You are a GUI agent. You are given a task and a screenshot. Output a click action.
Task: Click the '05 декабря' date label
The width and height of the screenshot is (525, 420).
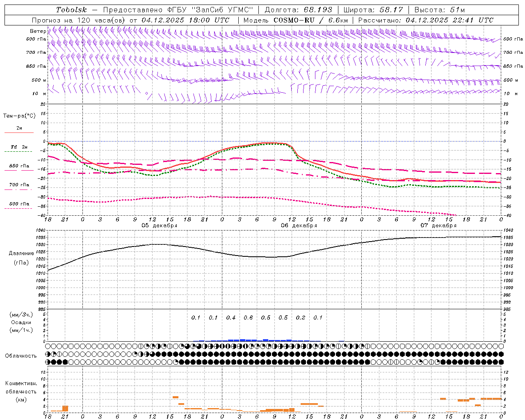pyautogui.click(x=160, y=226)
